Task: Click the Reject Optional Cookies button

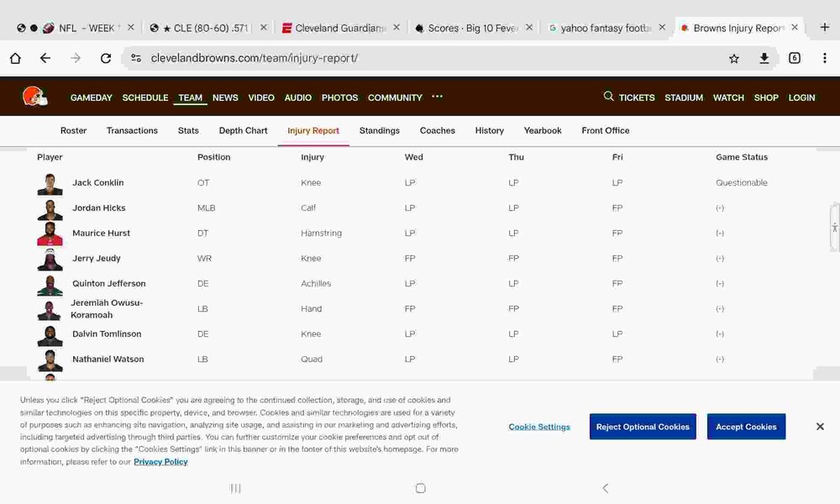Action: click(643, 427)
